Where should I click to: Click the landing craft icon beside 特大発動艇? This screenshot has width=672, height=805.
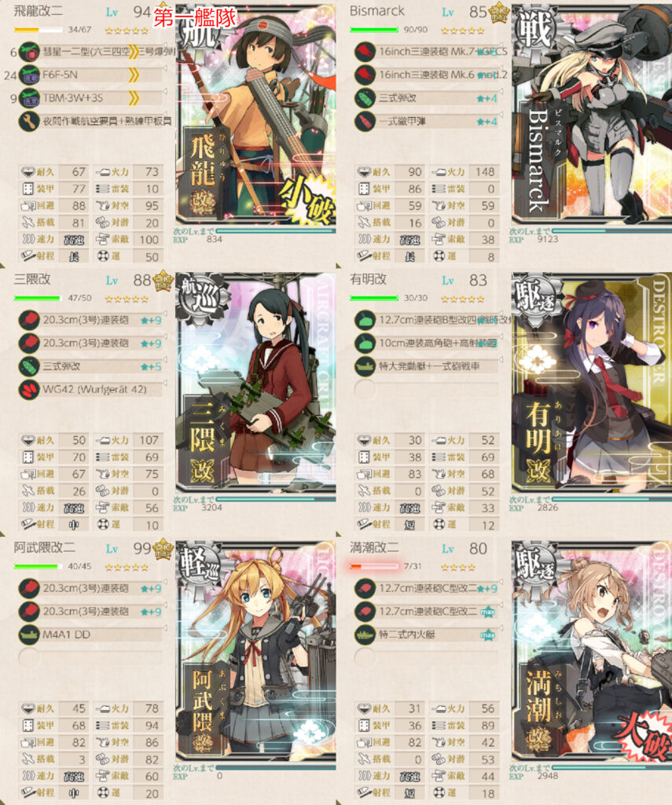(x=365, y=366)
